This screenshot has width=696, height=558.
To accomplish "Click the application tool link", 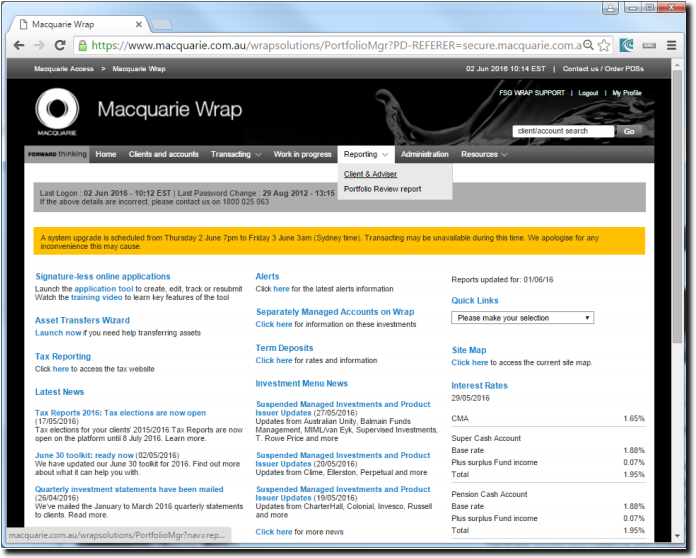I will pyautogui.click(x=103, y=289).
